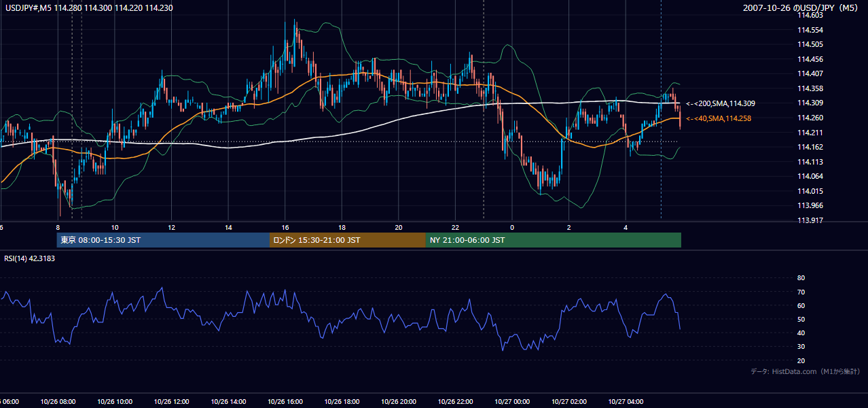868x408 pixels.
Task: Select the 40 SMA 114.258 label
Action: pyautogui.click(x=718, y=118)
